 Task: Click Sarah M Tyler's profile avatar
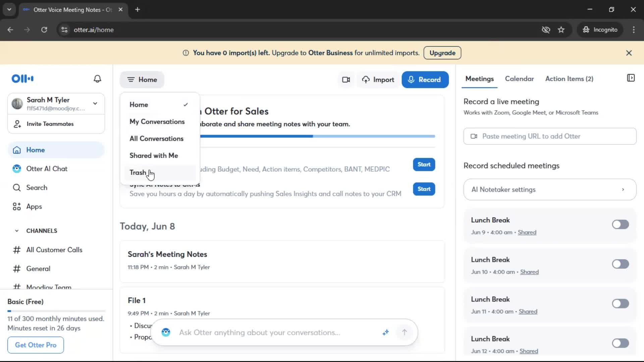17,104
